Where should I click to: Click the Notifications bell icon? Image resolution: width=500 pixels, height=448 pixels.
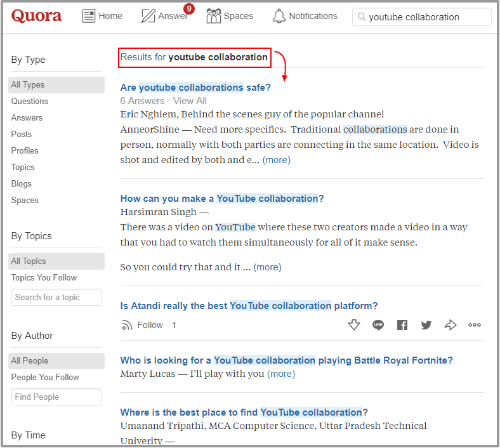[x=279, y=16]
